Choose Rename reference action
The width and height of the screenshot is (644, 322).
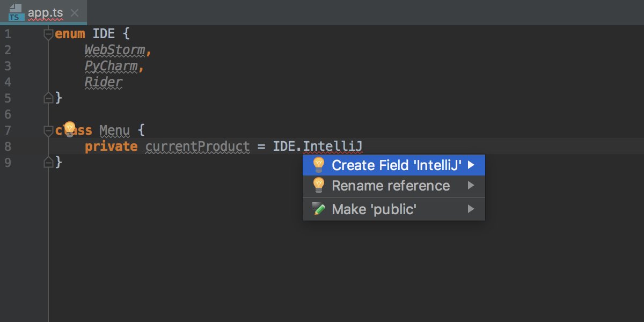pos(394,186)
